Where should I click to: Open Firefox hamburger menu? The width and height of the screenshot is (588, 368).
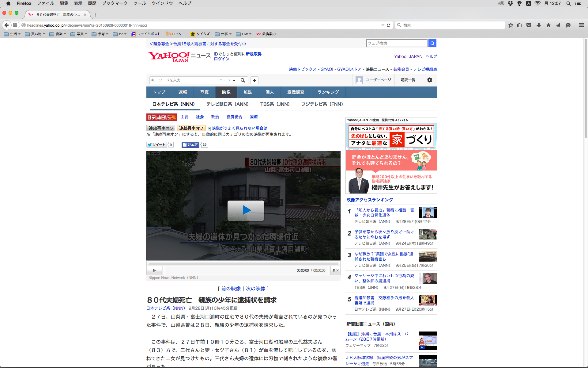click(x=581, y=25)
